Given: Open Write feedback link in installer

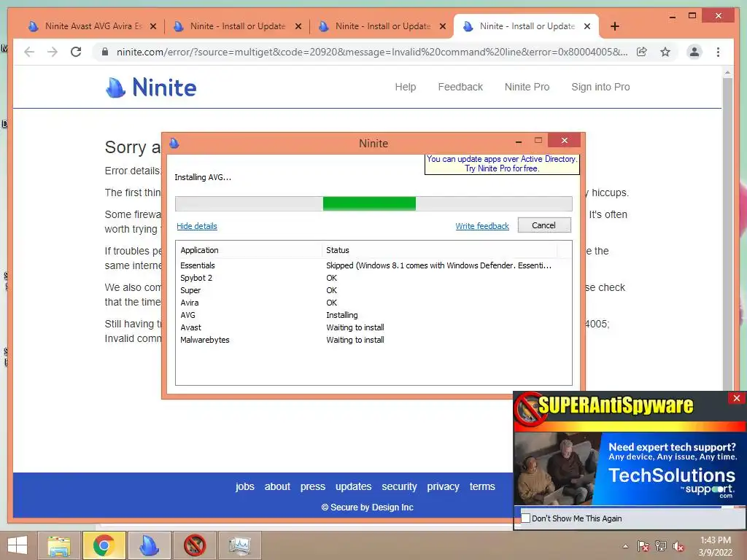Looking at the screenshot, I should click(482, 226).
